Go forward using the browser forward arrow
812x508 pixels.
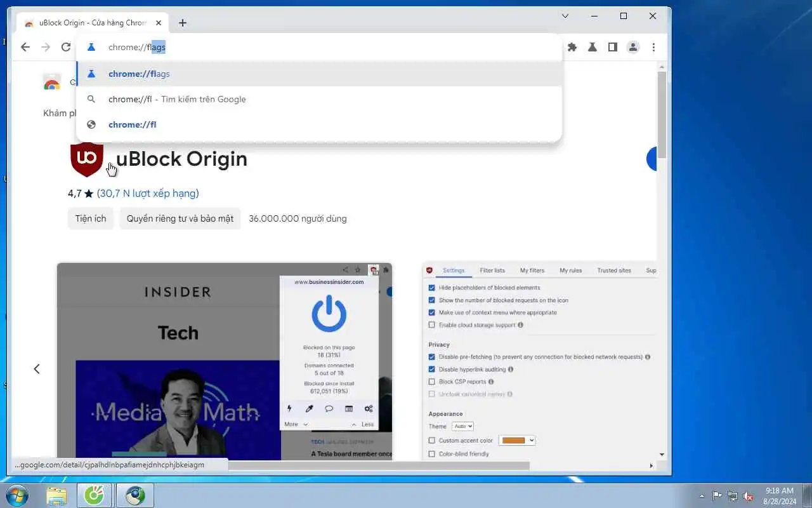pyautogui.click(x=46, y=47)
